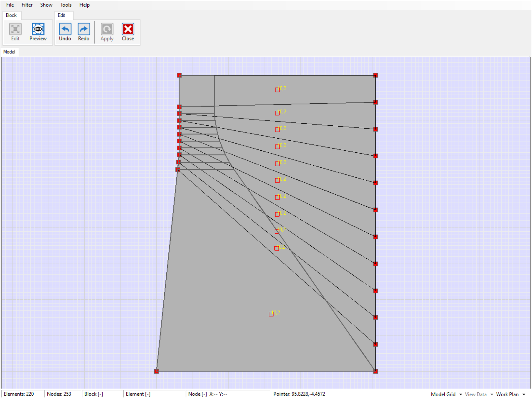Click the Nodes: 253 status field
Image resolution: width=532 pixels, height=399 pixels.
[63, 394]
